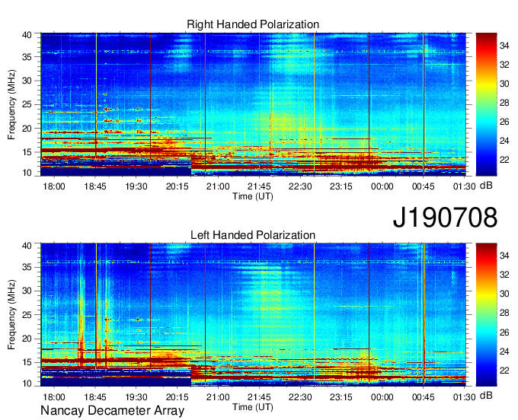Click 30 MHz tick on Left Handed plot
Screen dimensions: 518x420
point(27,291)
